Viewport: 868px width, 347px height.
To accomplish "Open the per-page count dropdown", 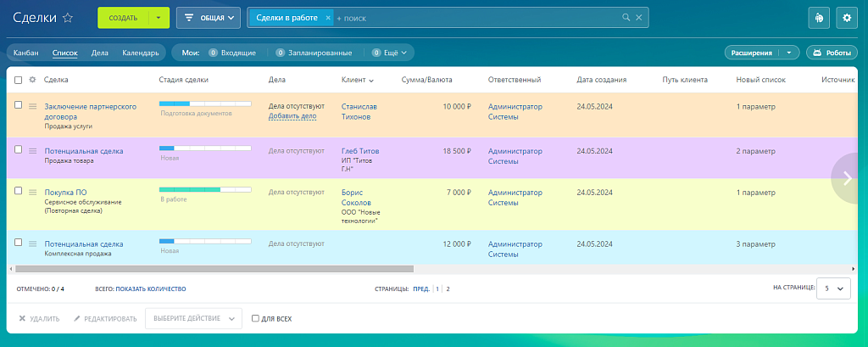I will [833, 288].
